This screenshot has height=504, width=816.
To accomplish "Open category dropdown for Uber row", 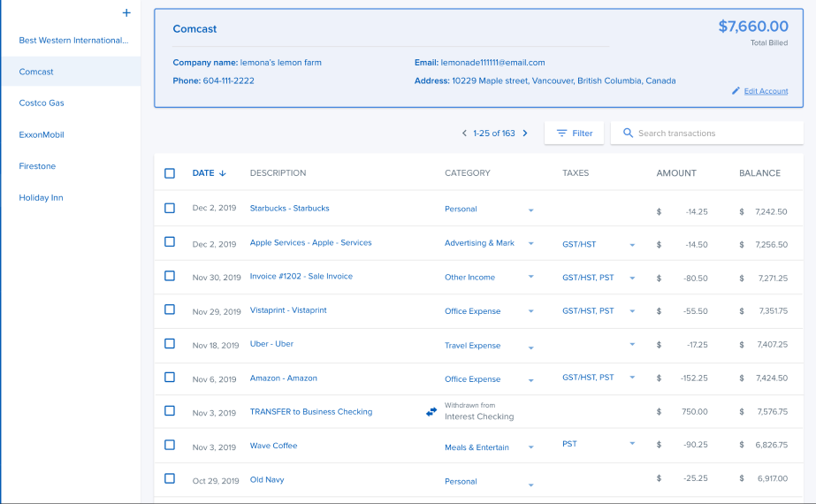I will tap(530, 347).
